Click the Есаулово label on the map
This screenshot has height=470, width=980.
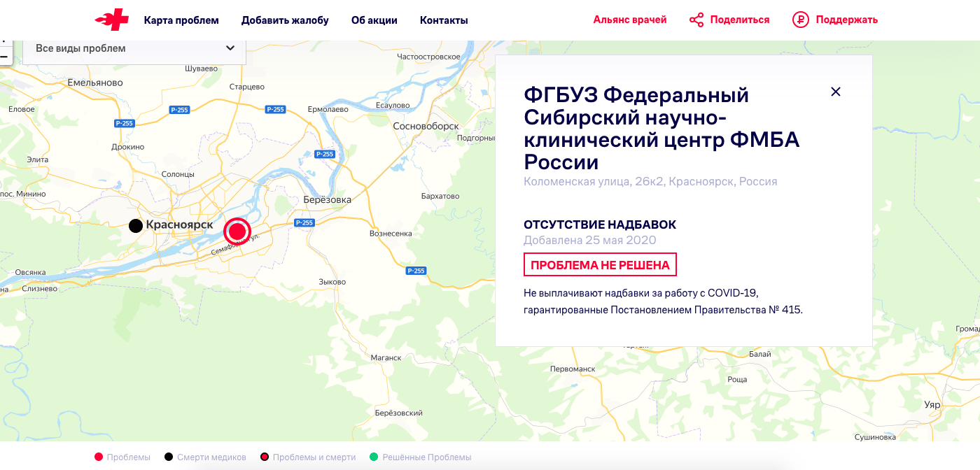(x=393, y=105)
